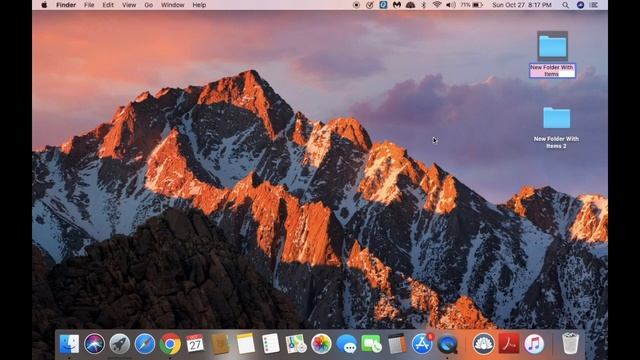Open the Window menu

(173, 5)
